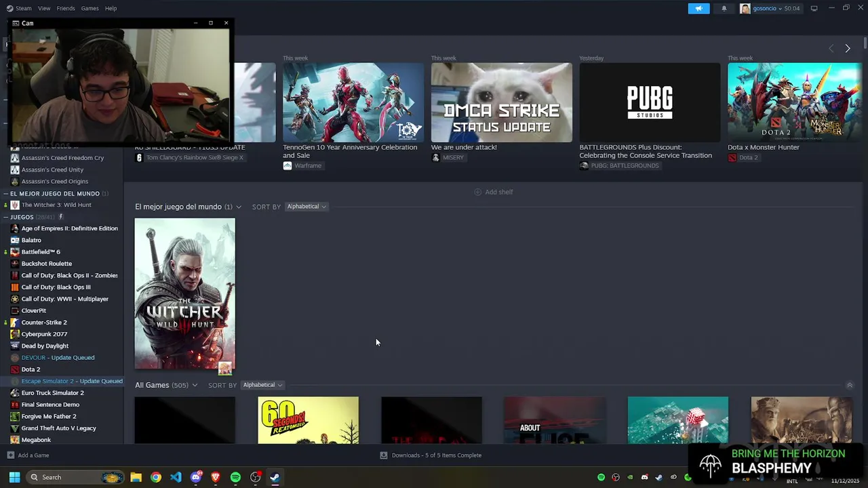Open the Help menu
This screenshot has width=868, height=488.
tap(111, 8)
